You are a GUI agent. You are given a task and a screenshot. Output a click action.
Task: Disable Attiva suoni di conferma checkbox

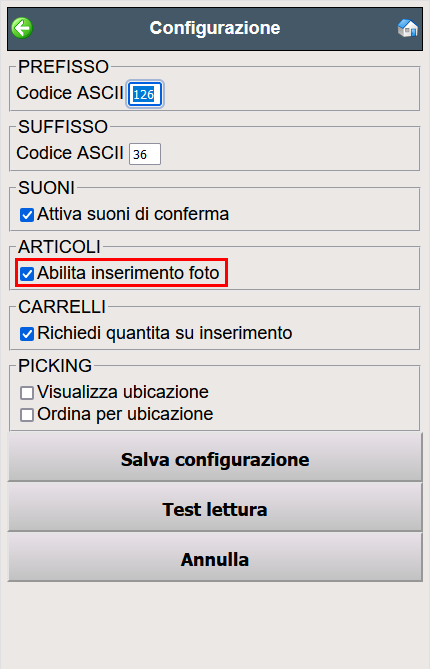pyautogui.click(x=27, y=215)
